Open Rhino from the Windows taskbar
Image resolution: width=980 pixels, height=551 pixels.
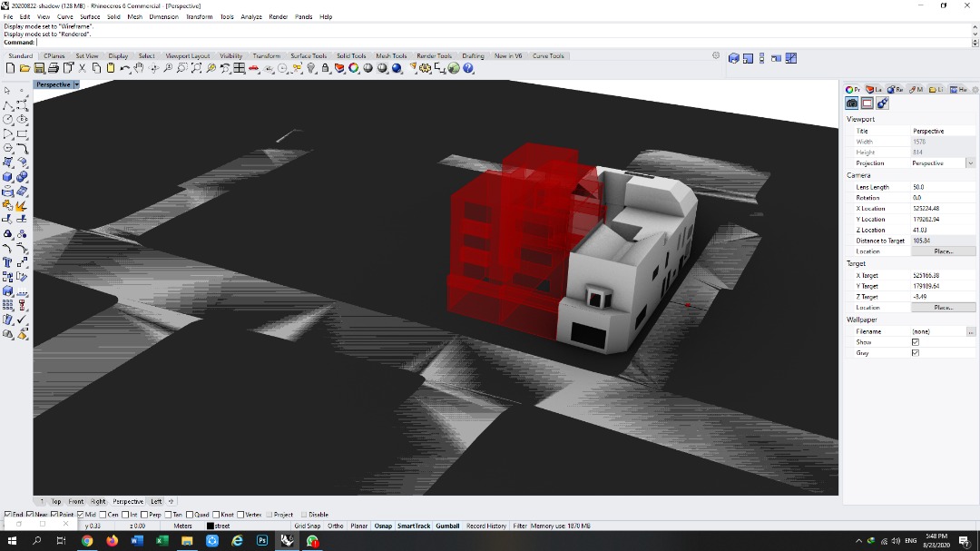(287, 540)
